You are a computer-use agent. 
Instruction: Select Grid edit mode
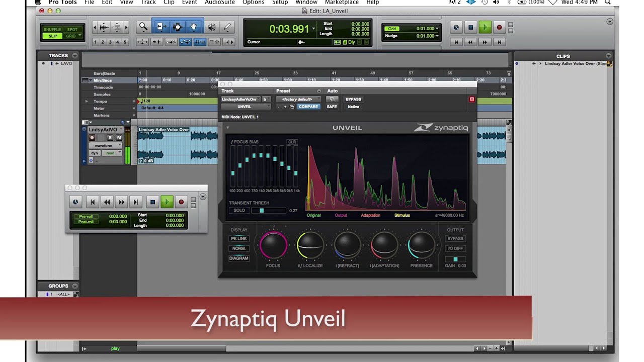(x=71, y=36)
